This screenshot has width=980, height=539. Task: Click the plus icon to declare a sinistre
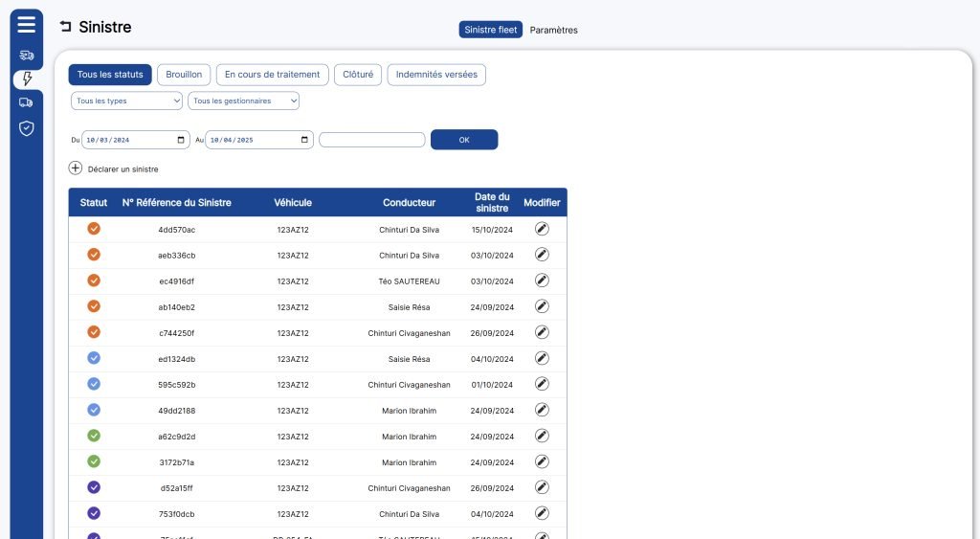pyautogui.click(x=75, y=168)
